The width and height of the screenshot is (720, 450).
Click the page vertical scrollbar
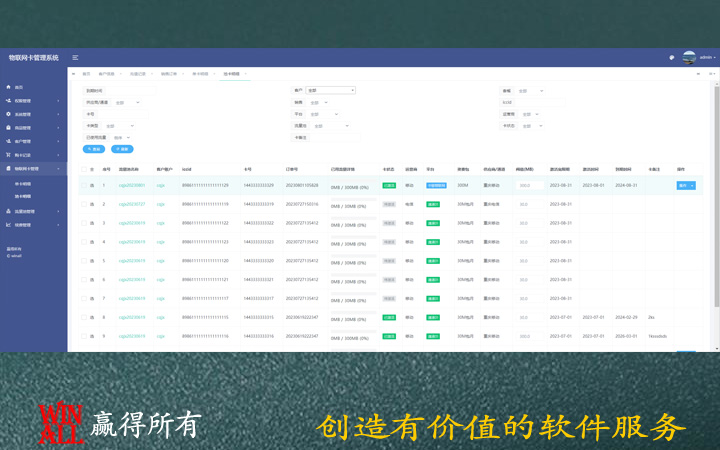(717, 195)
